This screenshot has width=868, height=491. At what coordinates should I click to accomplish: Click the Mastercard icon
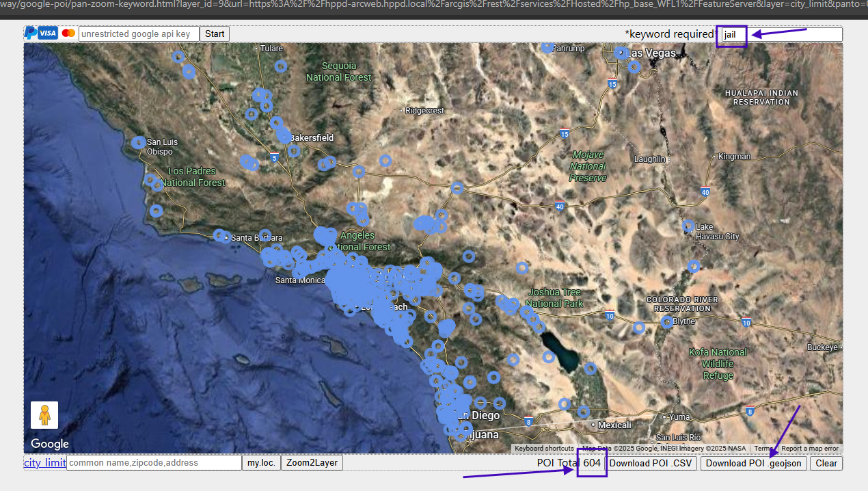(68, 34)
